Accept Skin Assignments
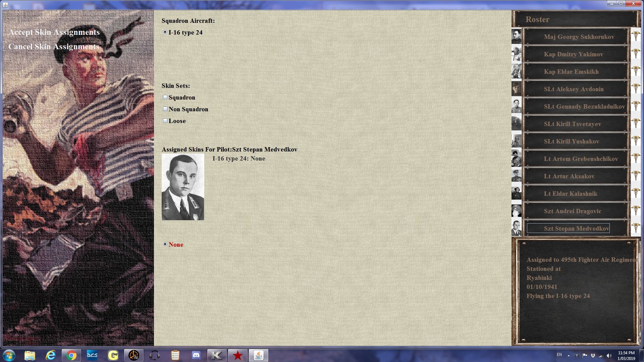 click(x=54, y=32)
